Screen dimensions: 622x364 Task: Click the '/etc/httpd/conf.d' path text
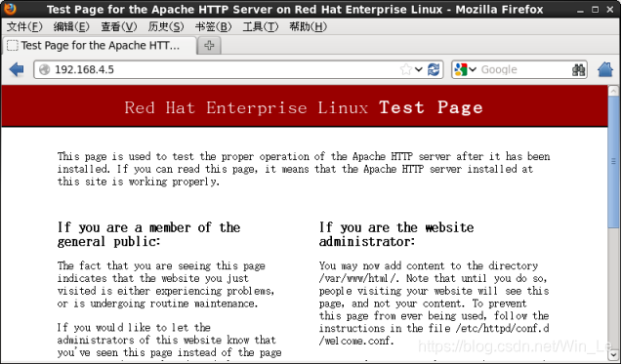click(x=502, y=328)
